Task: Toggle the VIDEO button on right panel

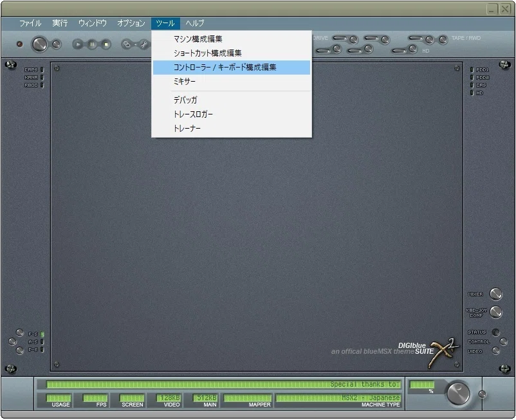Action: click(495, 351)
